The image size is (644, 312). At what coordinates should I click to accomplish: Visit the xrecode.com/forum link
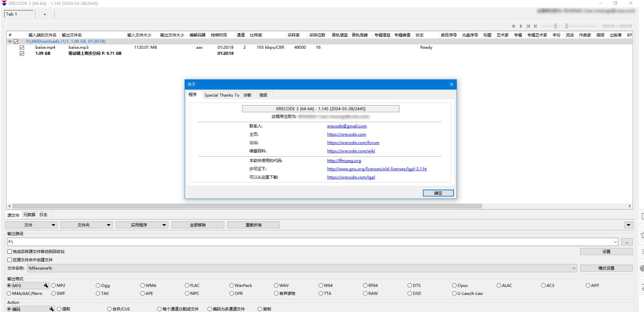click(353, 143)
